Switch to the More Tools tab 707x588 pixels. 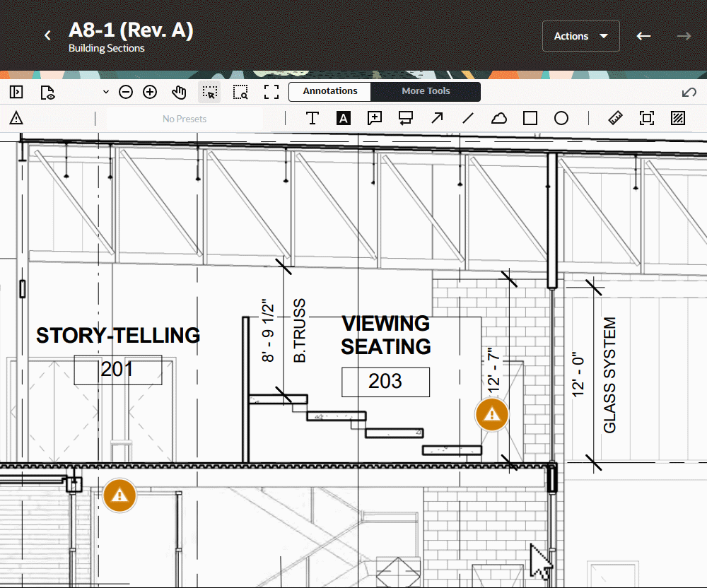426,91
